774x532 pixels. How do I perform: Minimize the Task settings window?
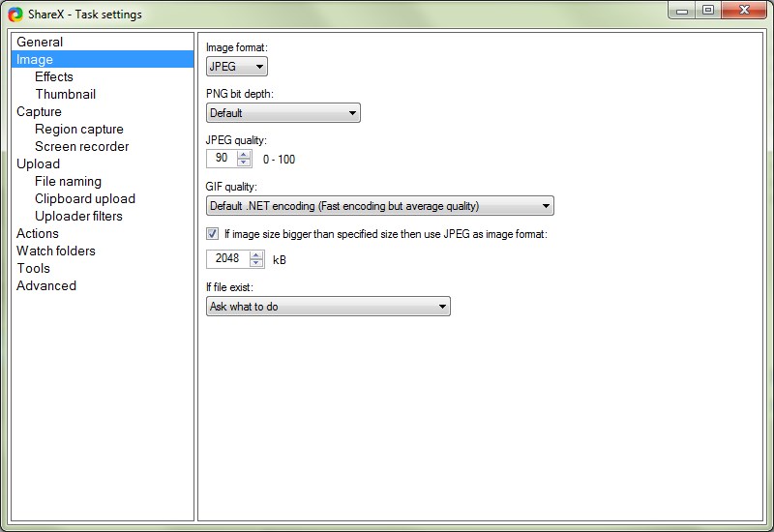[x=682, y=10]
